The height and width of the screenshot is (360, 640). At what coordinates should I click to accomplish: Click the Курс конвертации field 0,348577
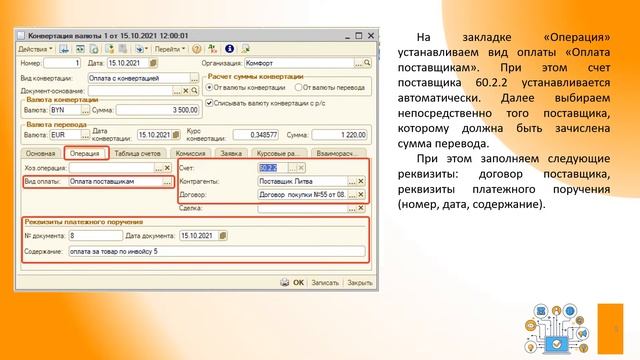256,135
